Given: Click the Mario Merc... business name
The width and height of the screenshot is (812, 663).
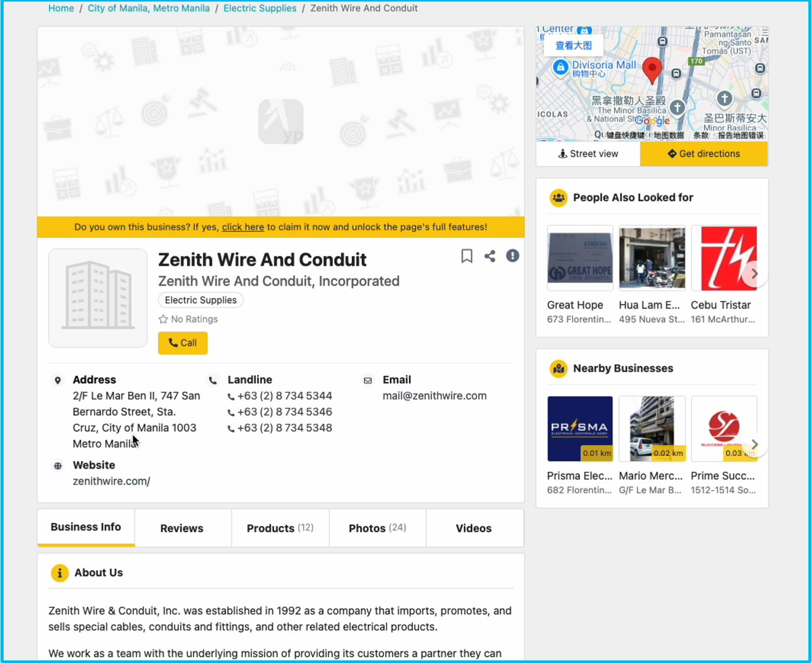Looking at the screenshot, I should 651,476.
